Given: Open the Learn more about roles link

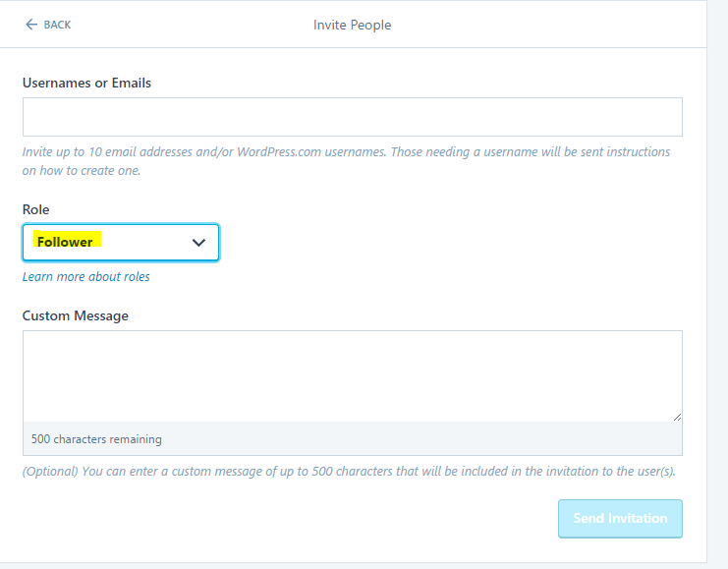Looking at the screenshot, I should point(86,277).
